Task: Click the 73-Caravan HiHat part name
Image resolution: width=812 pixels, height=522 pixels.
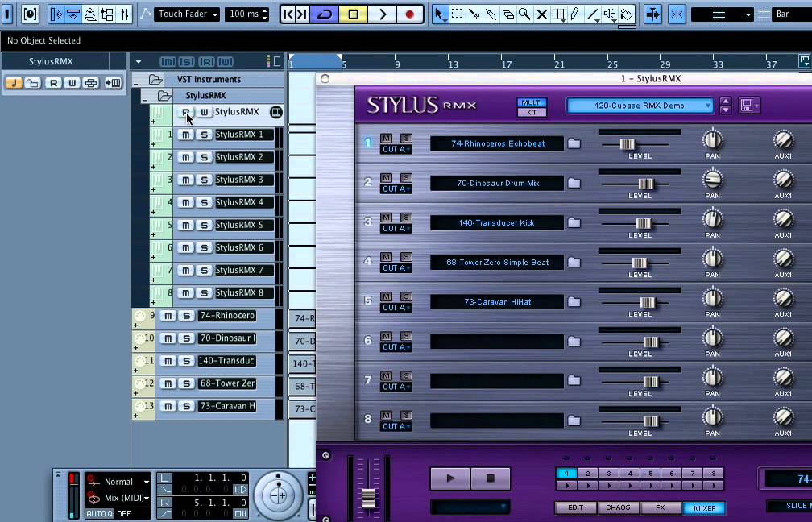Action: click(497, 302)
